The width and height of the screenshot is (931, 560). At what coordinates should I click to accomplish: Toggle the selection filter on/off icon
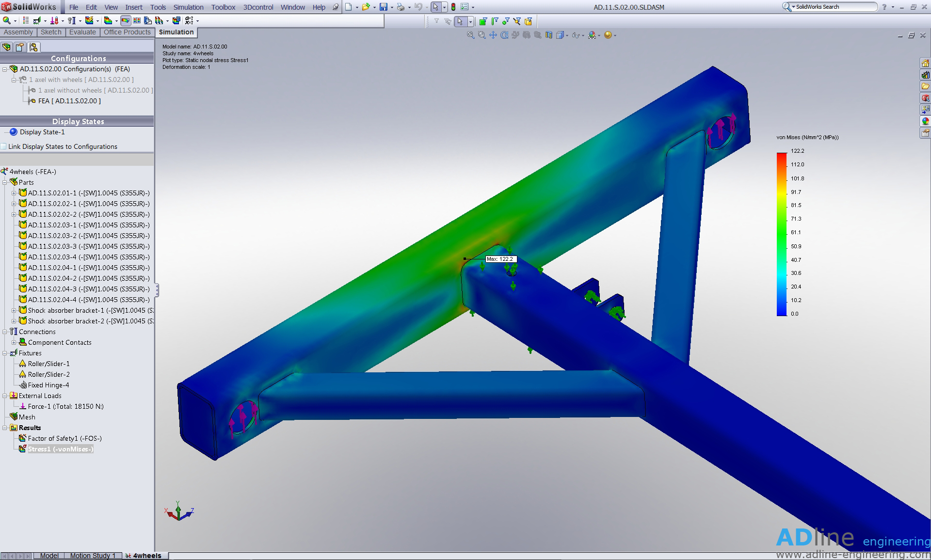point(436,21)
